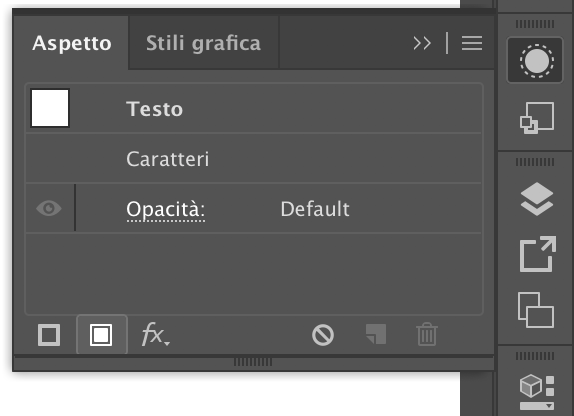The height and width of the screenshot is (416, 574).
Task: Switch to the Stili grafica tab
Action: (204, 43)
